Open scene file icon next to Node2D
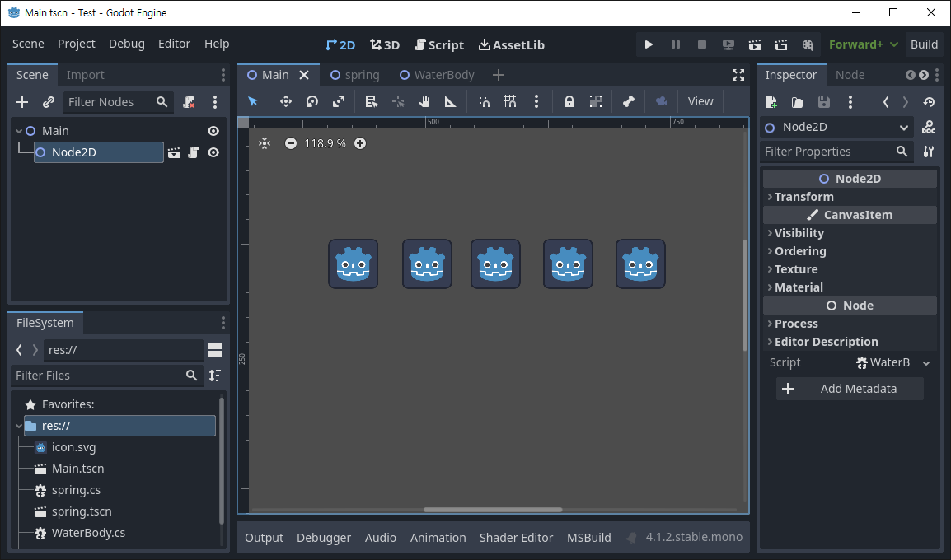The image size is (951, 560). click(174, 152)
